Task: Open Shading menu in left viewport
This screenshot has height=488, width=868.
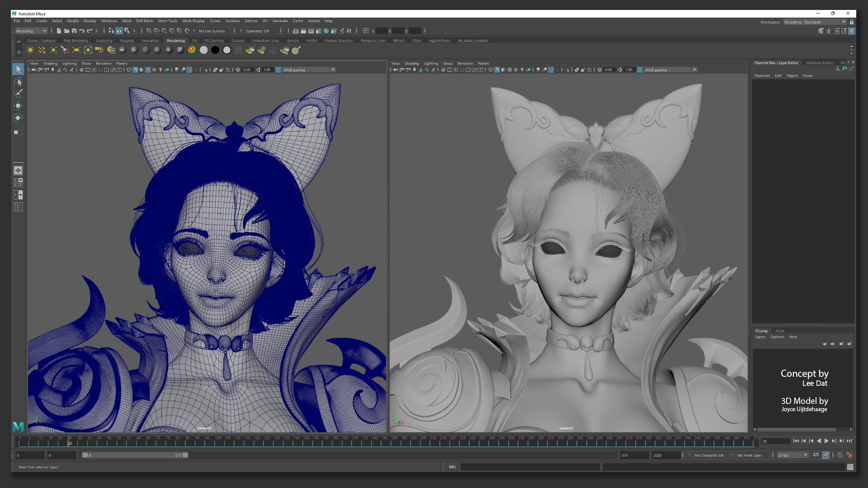Action: [x=50, y=64]
